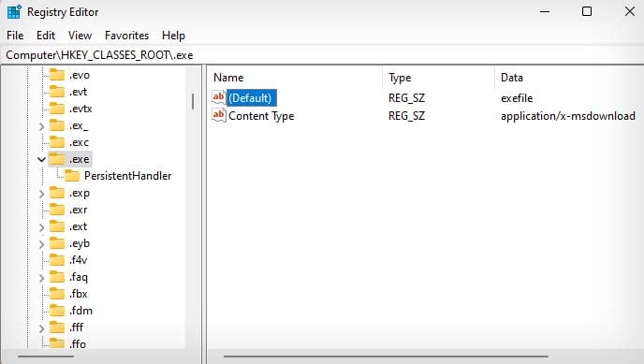Click the .f4v key folder icon
The height and width of the screenshot is (364, 644).
[x=57, y=260]
